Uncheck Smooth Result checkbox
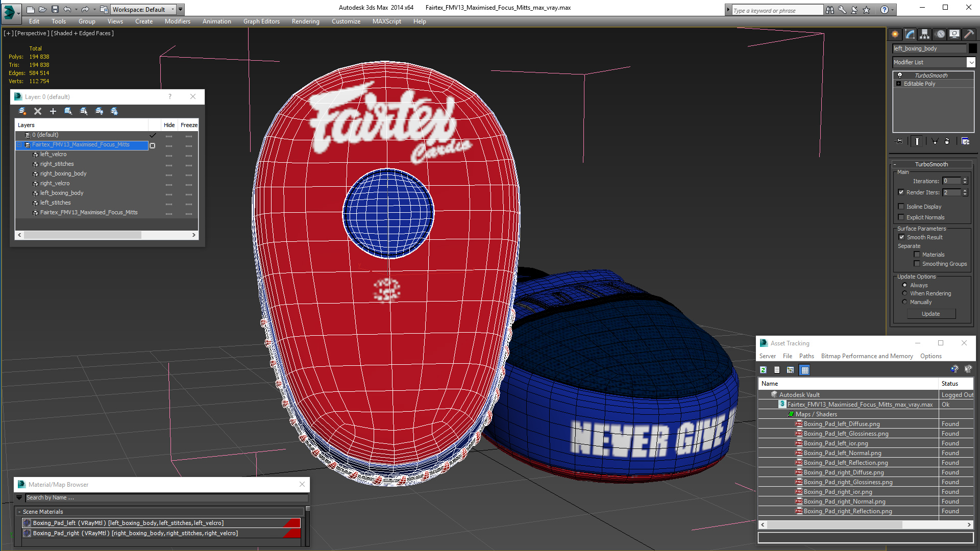The width and height of the screenshot is (980, 551). pyautogui.click(x=901, y=237)
